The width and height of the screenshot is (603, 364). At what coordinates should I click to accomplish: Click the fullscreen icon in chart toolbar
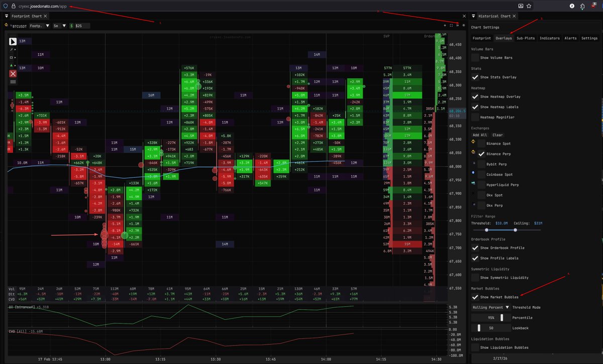(x=451, y=25)
